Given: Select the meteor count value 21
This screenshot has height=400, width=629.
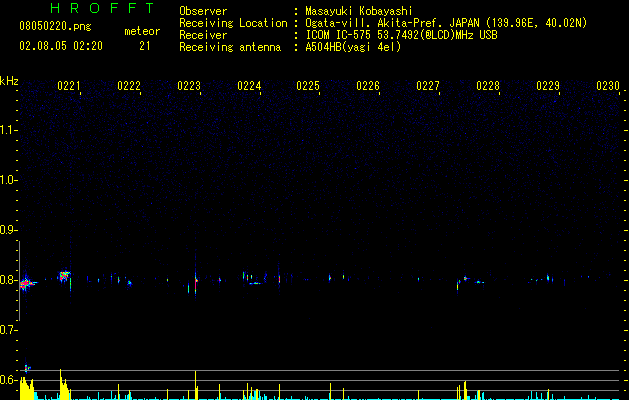Looking at the screenshot, I should (145, 46).
